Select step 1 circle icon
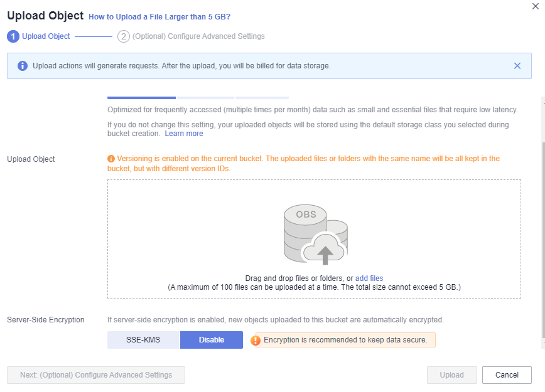545x392 pixels. (x=13, y=36)
